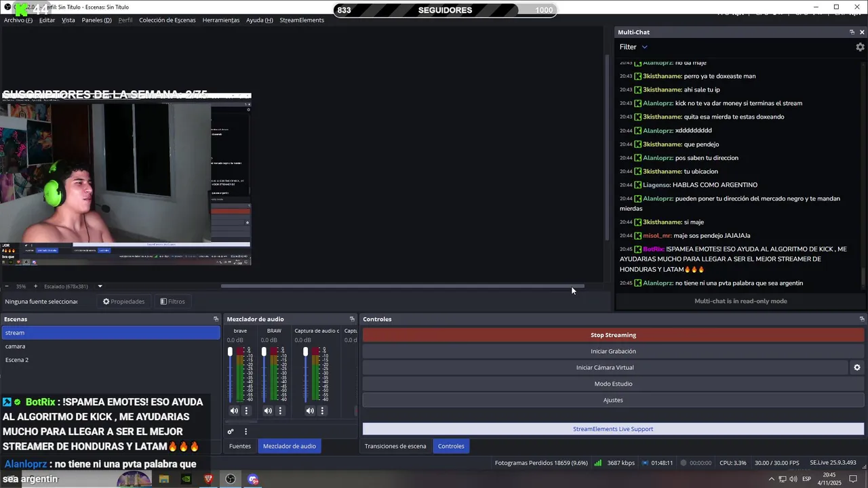Open the StreamElements menu
Screen dimensions: 868x488
[302, 20]
